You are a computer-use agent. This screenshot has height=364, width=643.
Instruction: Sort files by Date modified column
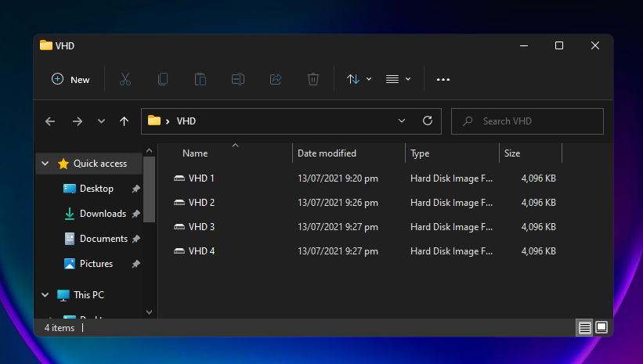(327, 153)
